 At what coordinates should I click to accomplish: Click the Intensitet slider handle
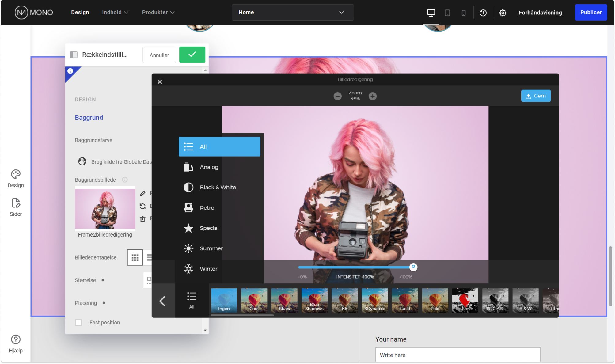coord(413,267)
